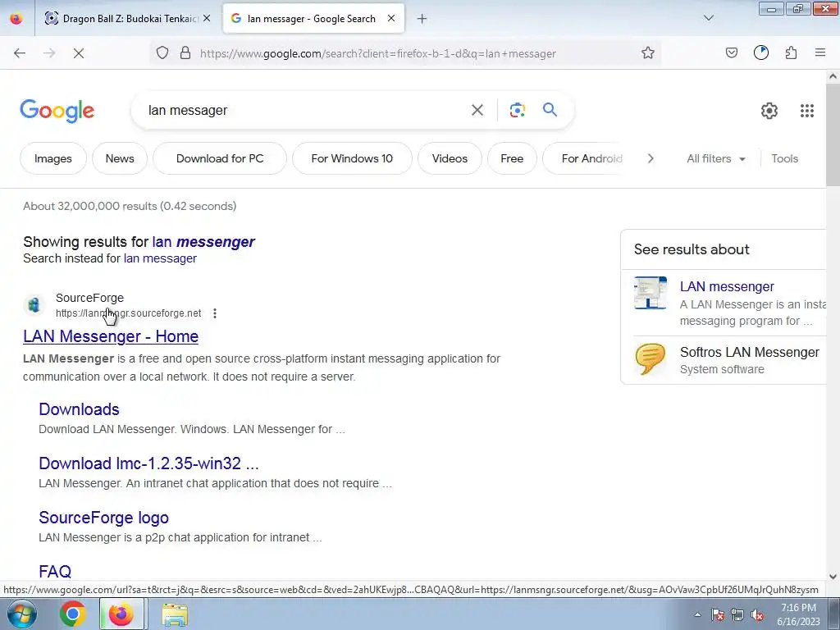Stop the page from loading
Image resolution: width=840 pixels, height=630 pixels.
coord(79,53)
